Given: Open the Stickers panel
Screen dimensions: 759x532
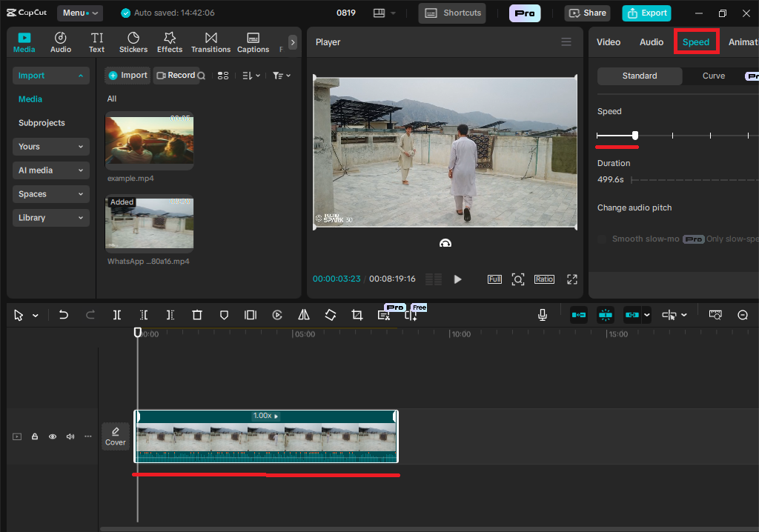Looking at the screenshot, I should click(x=133, y=42).
